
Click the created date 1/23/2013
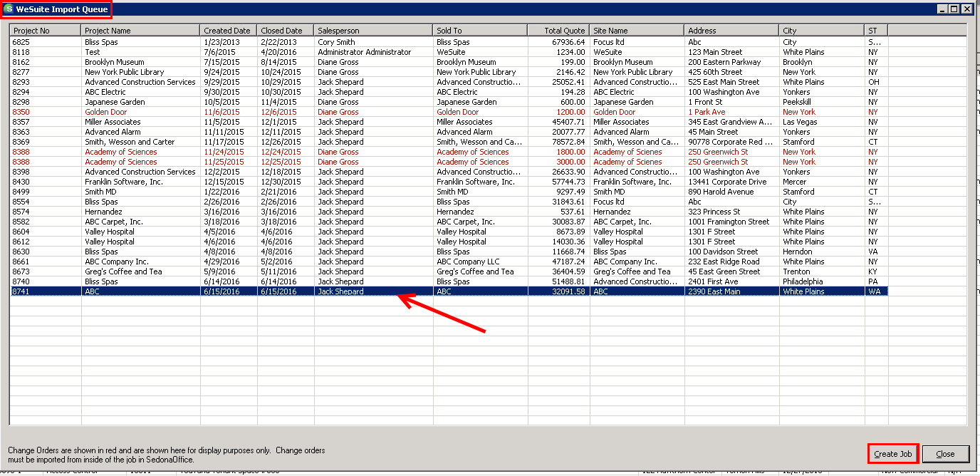(222, 42)
